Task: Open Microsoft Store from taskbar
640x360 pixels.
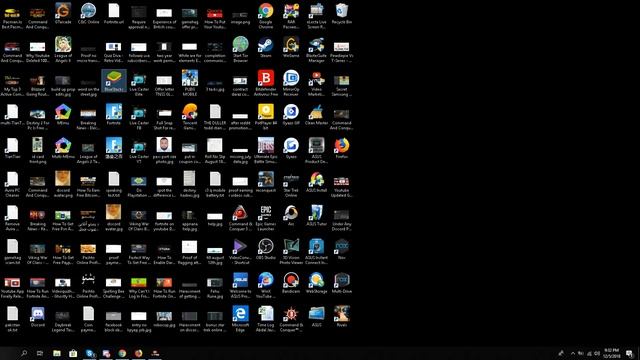Action: (73, 353)
